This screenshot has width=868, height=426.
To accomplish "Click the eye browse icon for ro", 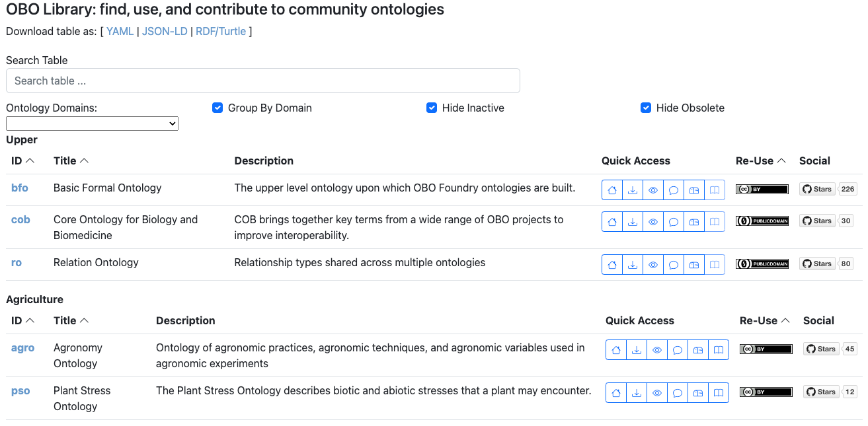I will pyautogui.click(x=653, y=265).
